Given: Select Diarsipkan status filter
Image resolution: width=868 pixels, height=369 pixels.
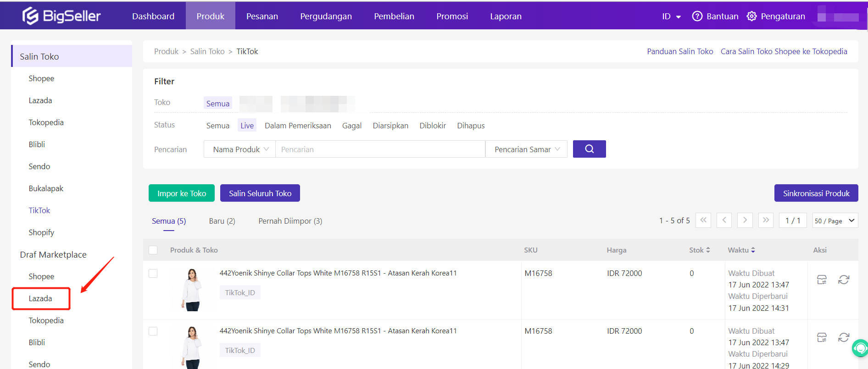Looking at the screenshot, I should (x=390, y=126).
